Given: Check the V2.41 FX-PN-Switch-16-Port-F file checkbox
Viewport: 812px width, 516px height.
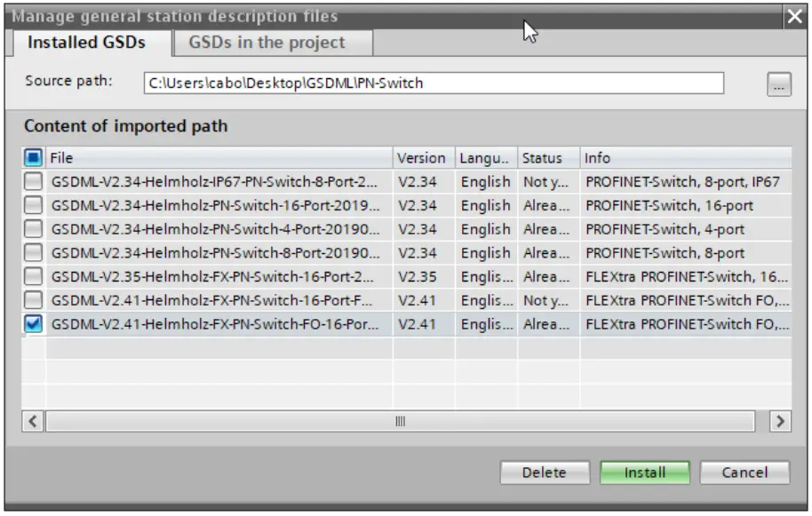Looking at the screenshot, I should pyautogui.click(x=33, y=300).
